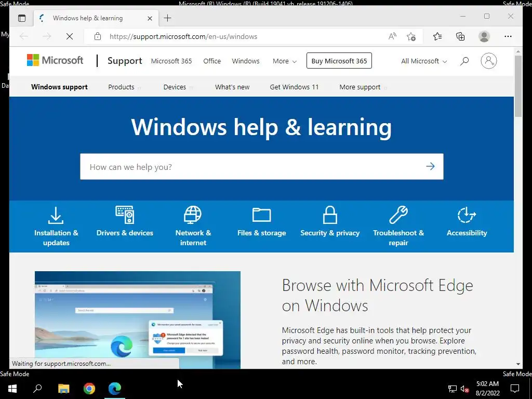Add this page to favorites

(x=411, y=36)
